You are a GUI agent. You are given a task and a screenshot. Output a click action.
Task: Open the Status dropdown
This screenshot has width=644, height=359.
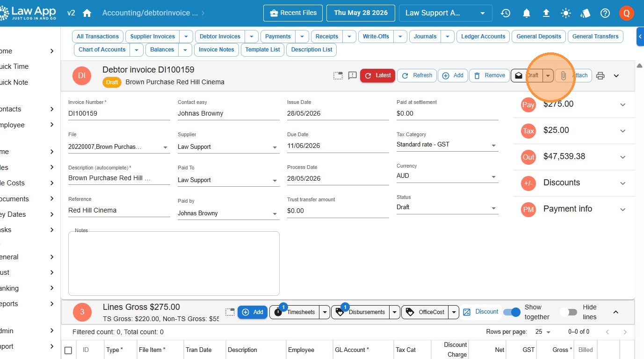click(448, 207)
